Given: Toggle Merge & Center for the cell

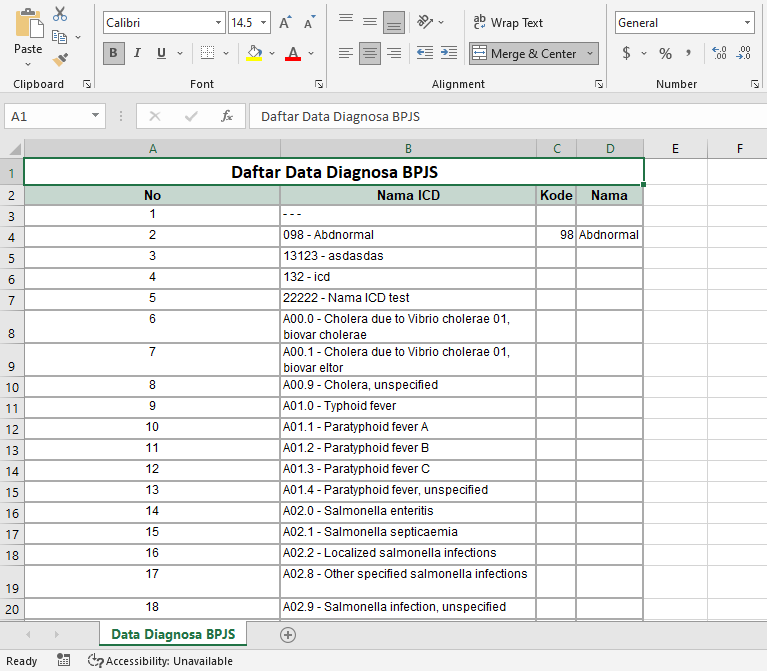Looking at the screenshot, I should coord(525,53).
